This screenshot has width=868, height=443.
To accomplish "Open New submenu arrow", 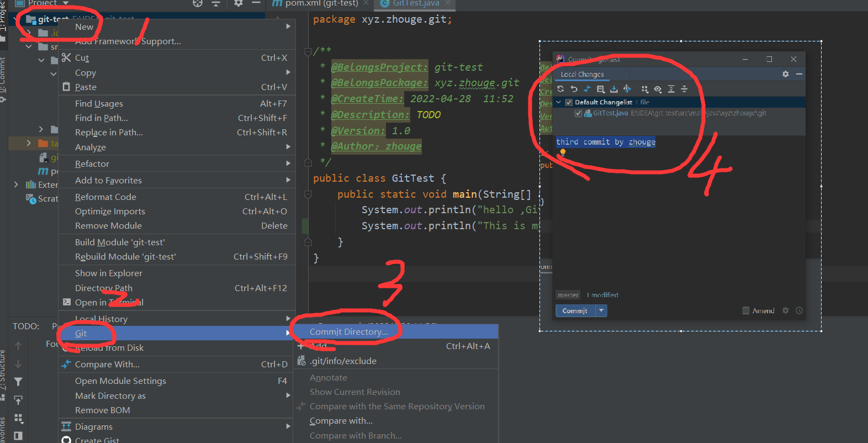I will (288, 27).
